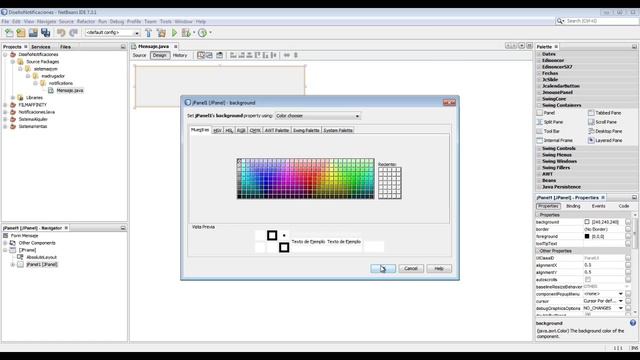Expand the Libraries node in Projects
Image resolution: width=640 pixels, height=360 pixels.
click(x=13, y=98)
